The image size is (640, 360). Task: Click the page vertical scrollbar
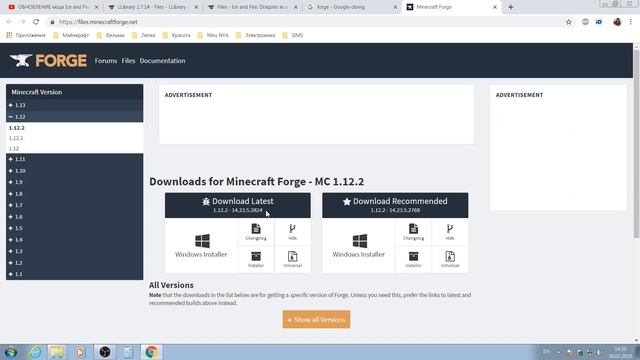pos(636,143)
